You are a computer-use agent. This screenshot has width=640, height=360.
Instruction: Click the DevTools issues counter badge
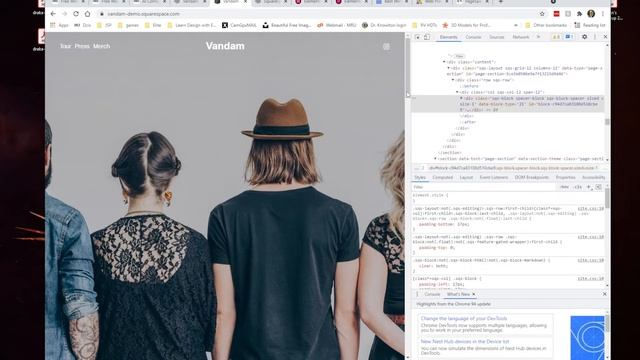point(569,37)
